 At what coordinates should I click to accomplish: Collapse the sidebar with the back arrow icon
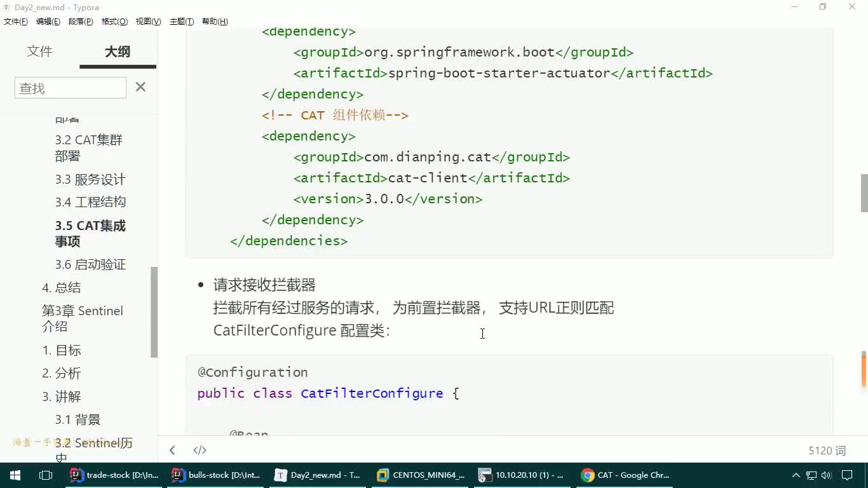coord(172,451)
